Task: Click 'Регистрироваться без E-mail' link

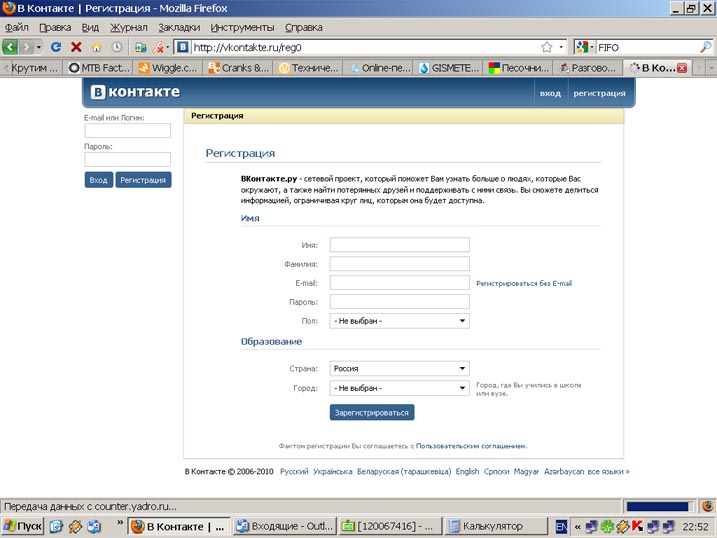Action: 524,284
